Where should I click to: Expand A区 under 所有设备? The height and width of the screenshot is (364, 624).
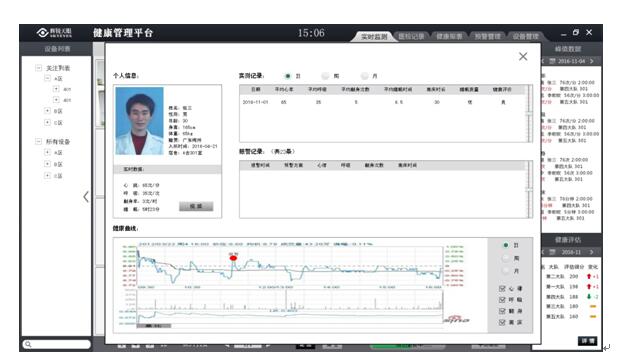coord(47,152)
